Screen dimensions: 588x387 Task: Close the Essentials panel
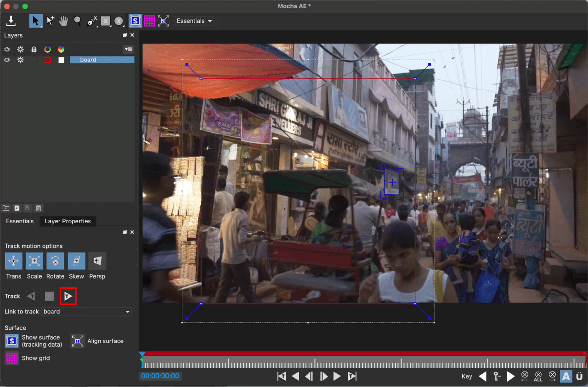tap(132, 232)
